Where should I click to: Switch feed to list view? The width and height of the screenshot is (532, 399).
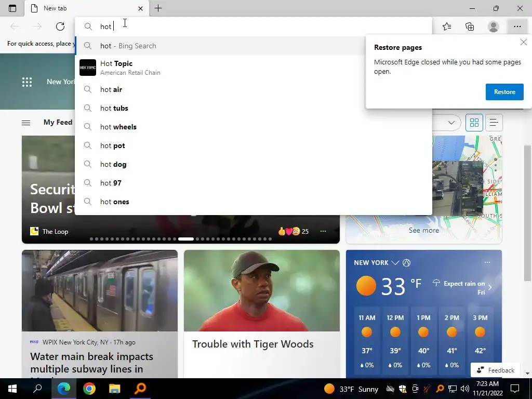(x=494, y=123)
